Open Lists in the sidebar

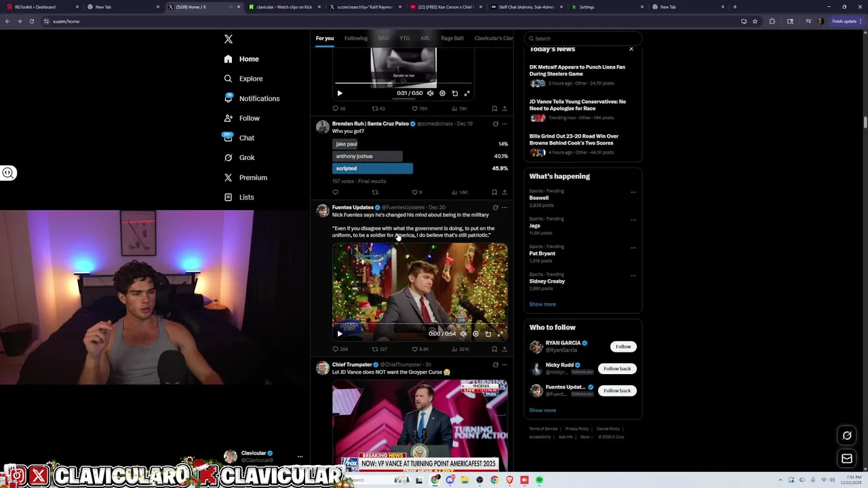click(239, 197)
